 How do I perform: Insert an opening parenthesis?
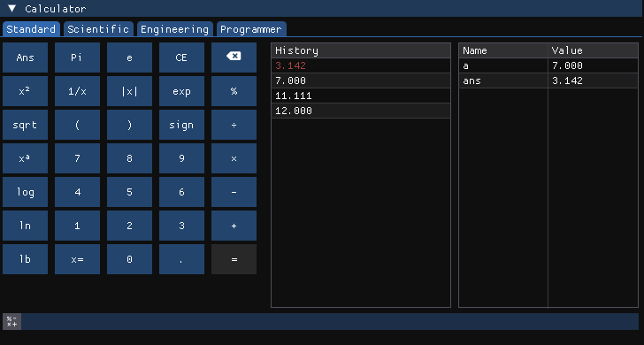[77, 125]
